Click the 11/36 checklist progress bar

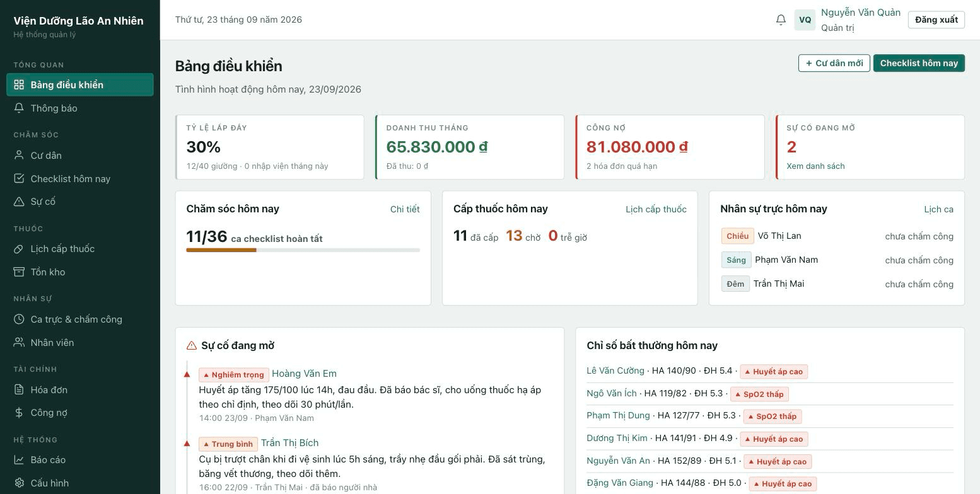click(303, 250)
